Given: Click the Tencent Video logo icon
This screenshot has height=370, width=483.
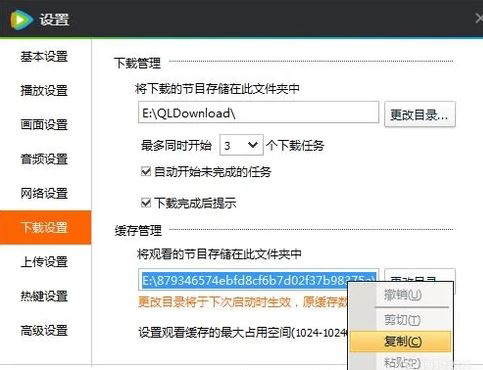Looking at the screenshot, I should (22, 19).
